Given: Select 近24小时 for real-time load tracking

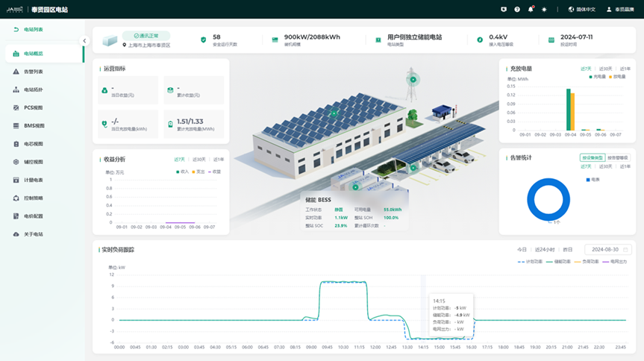Looking at the screenshot, I should point(543,249).
